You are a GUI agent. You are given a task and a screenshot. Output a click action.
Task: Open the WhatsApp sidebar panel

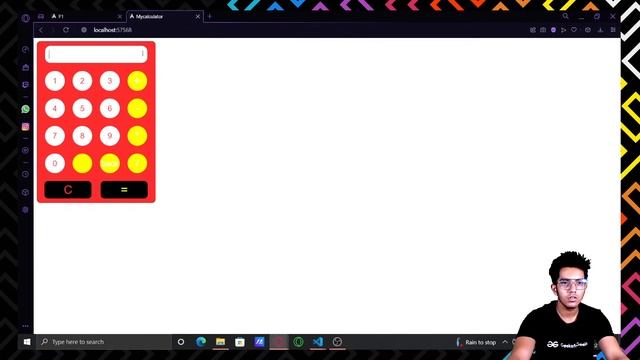[x=25, y=109]
